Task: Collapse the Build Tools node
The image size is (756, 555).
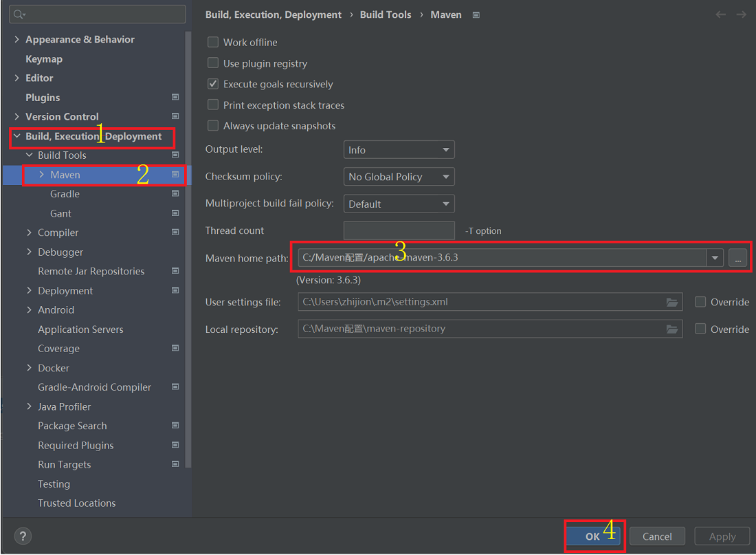Action: tap(30, 155)
